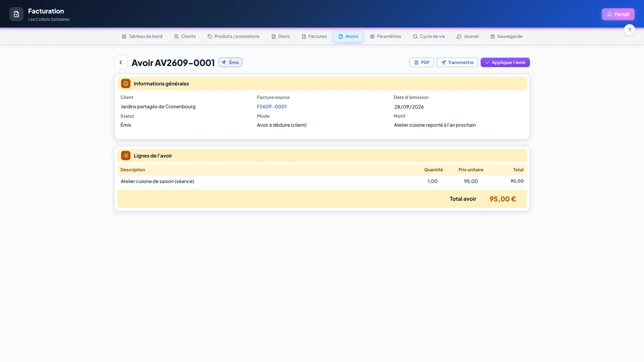The height and width of the screenshot is (362, 644).
Task: Click the quantity value 1,00
Action: (433, 181)
